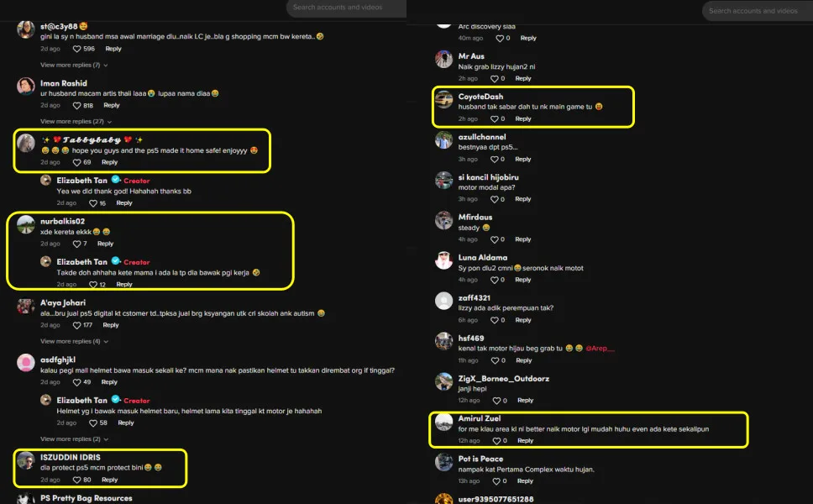Show View more replies (4) under A'aya Johari
Image resolution: width=813 pixels, height=504 pixels.
[74, 341]
